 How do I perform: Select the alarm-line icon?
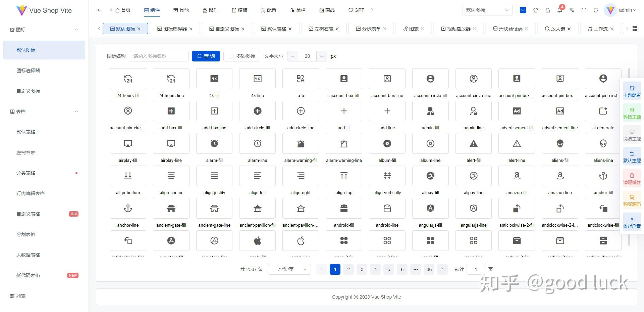(x=258, y=143)
